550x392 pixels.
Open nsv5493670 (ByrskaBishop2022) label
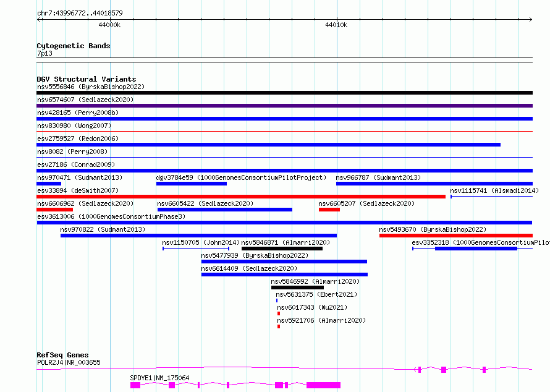coord(433,229)
